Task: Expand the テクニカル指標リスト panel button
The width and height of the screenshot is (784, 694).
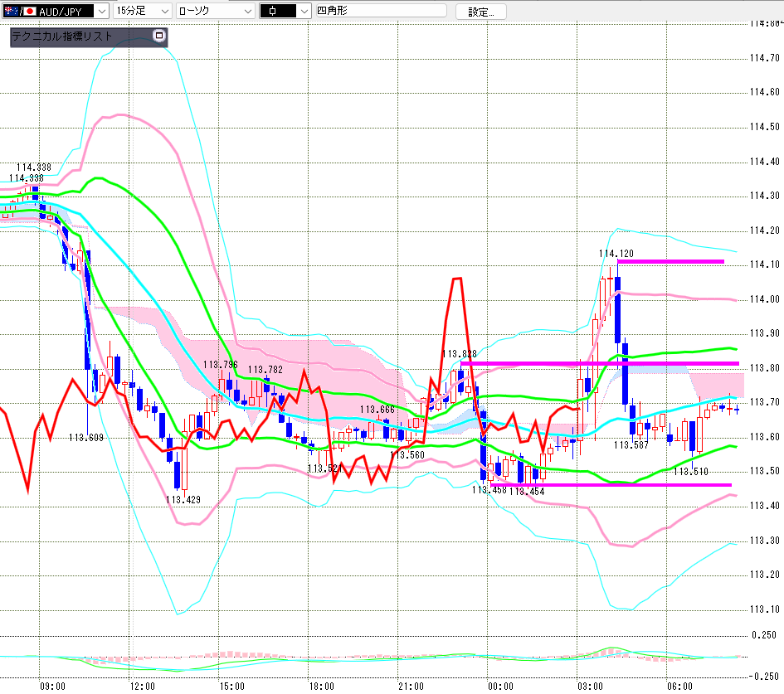Action: (159, 36)
